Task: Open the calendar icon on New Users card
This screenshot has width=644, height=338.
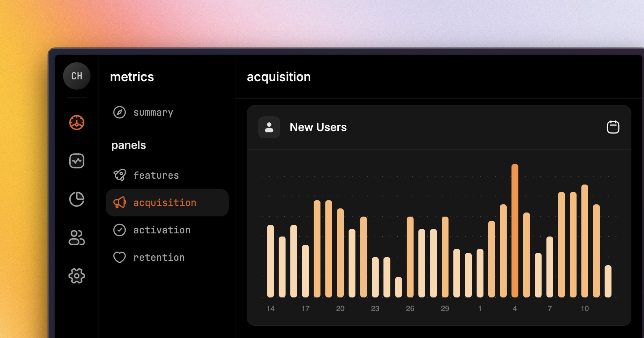Action: (613, 127)
